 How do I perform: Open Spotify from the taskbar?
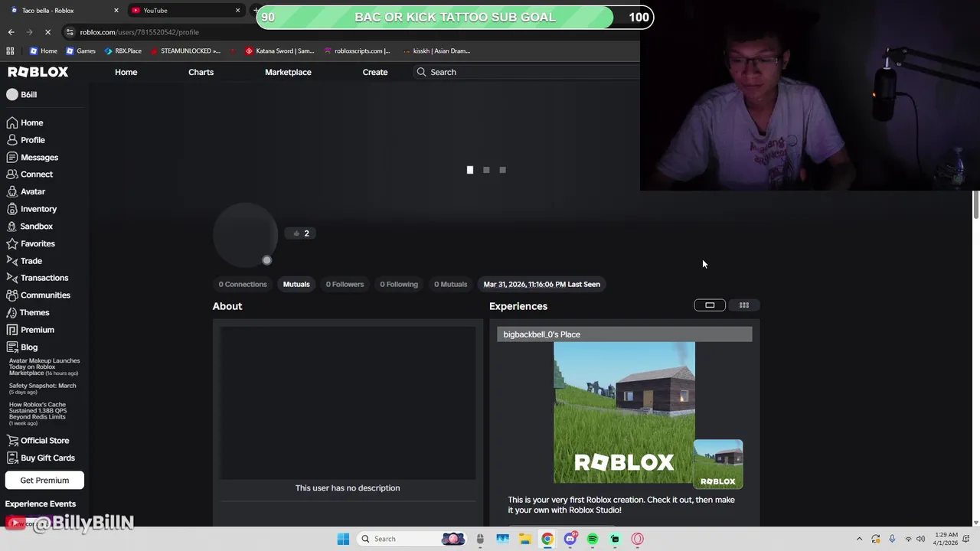[593, 539]
